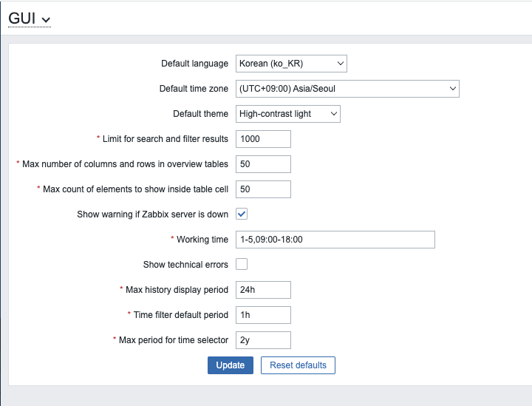
Task: Click the Show warning if Zabbix server label
Action: pos(153,214)
